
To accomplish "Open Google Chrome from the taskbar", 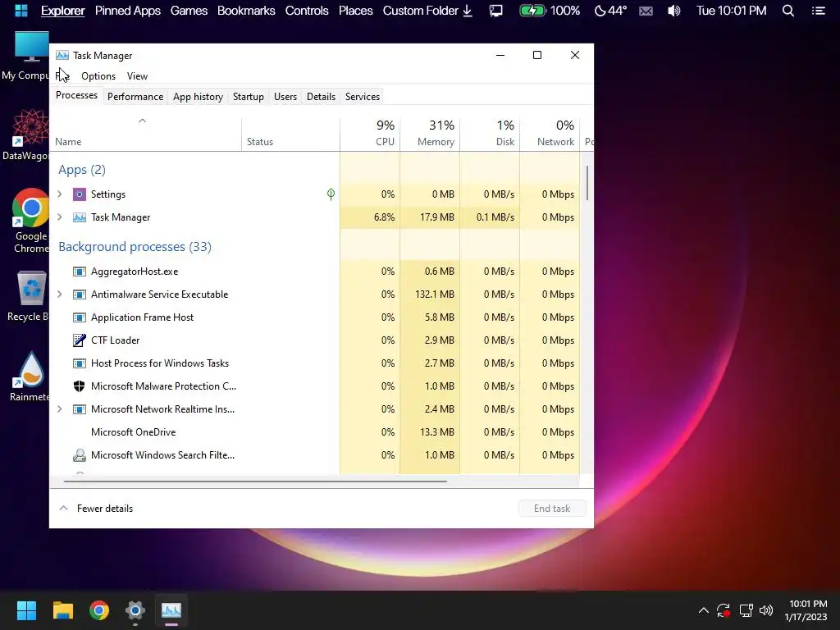I will 99,610.
